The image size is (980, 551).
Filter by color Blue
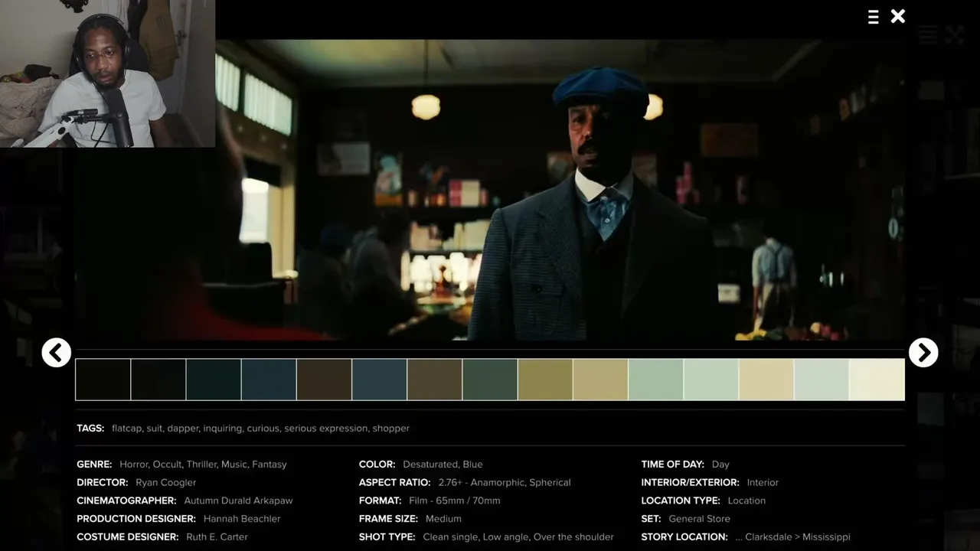(473, 465)
